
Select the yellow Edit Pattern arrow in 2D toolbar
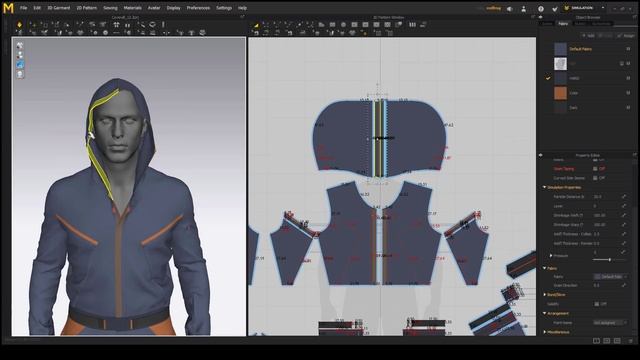pyautogui.click(x=256, y=25)
